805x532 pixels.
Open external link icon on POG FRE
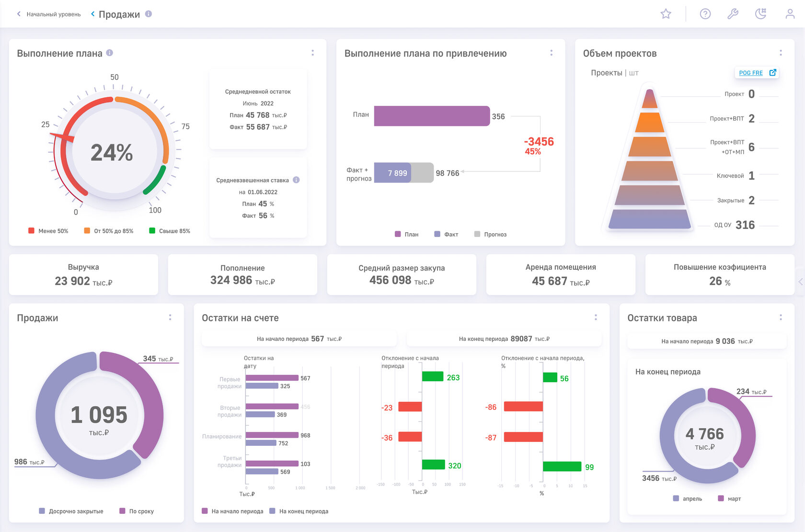click(x=772, y=72)
